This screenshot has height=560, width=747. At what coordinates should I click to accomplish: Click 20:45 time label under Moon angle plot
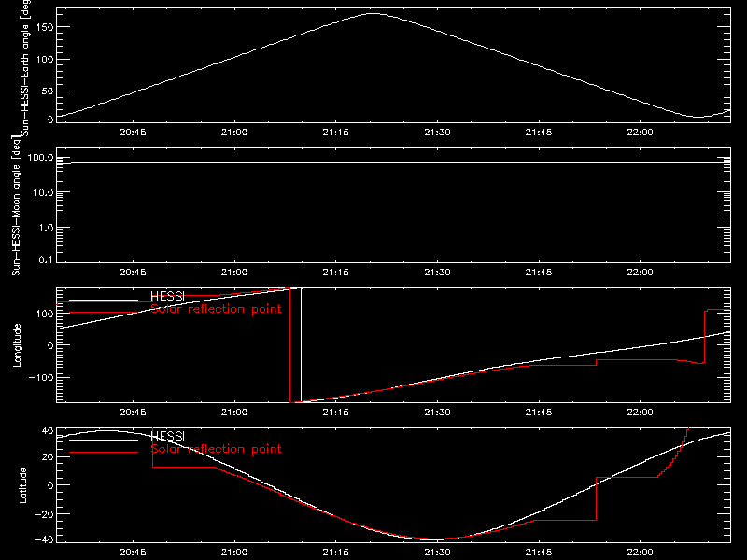click(x=133, y=273)
